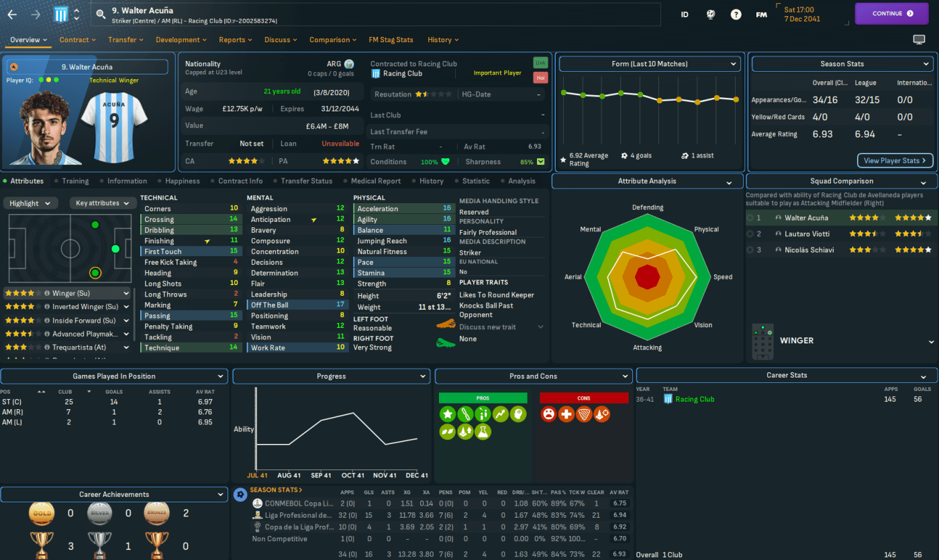939x560 pixels.
Task: Expand the Form (Last 10 Matches) dropdown
Action: 649,64
